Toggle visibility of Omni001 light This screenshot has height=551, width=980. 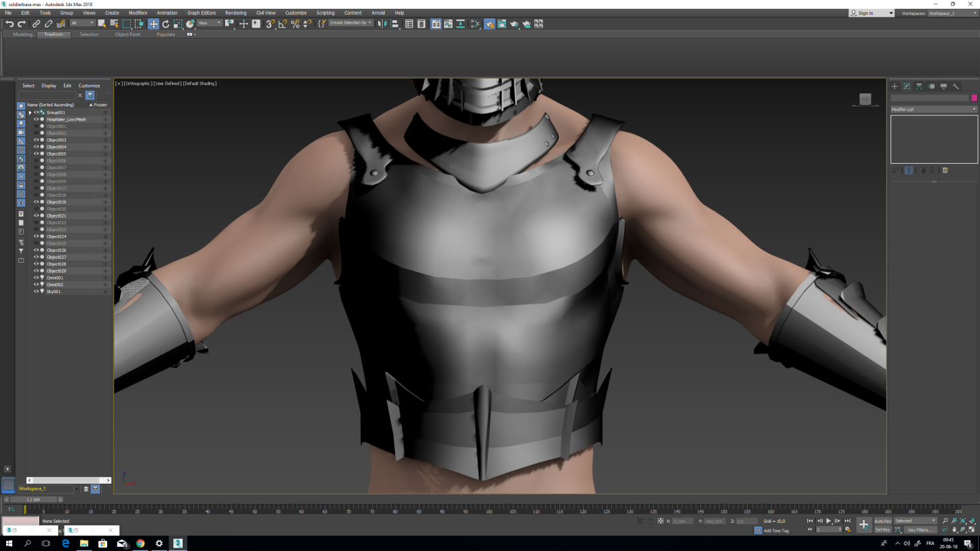coord(36,278)
